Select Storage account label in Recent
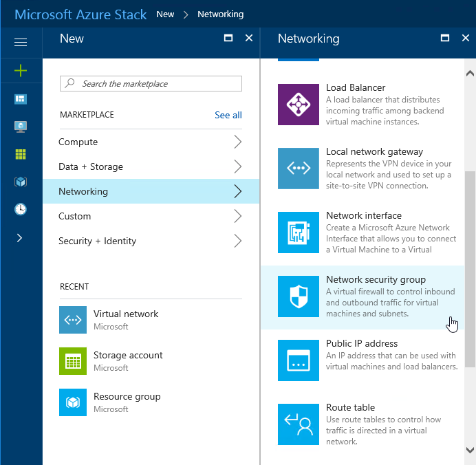Viewport: 476px width, 465px height. 128,355
